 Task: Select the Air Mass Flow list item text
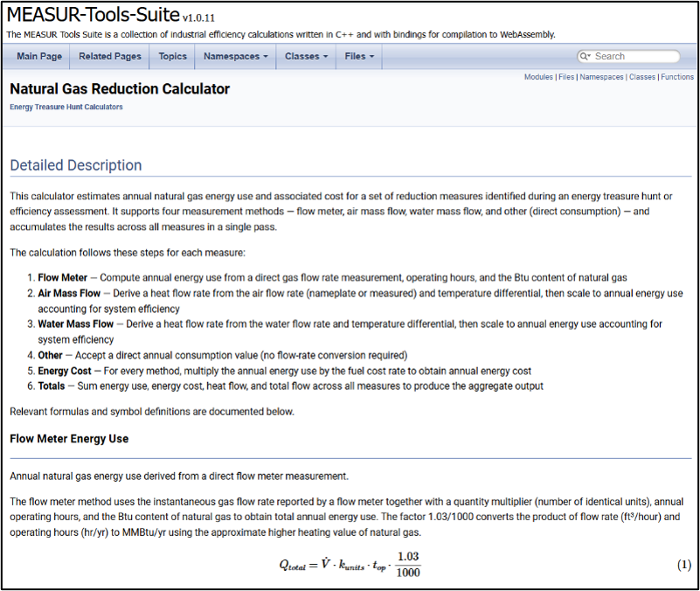(x=360, y=301)
